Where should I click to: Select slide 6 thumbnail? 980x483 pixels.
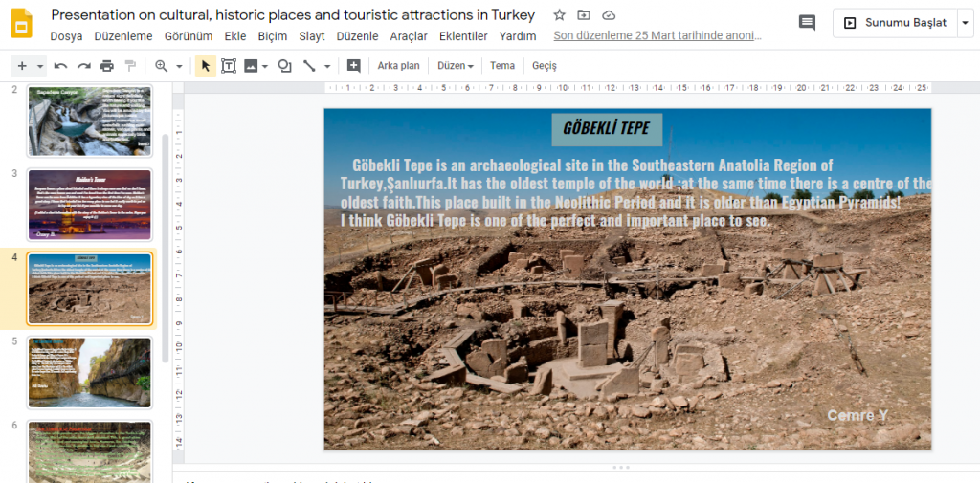coord(89,451)
